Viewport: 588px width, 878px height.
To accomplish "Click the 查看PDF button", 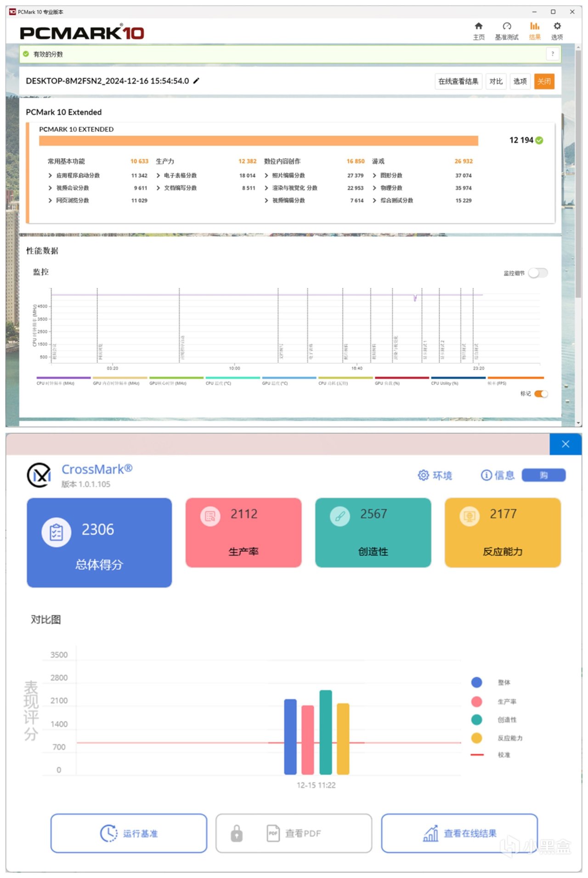I will click(x=294, y=833).
